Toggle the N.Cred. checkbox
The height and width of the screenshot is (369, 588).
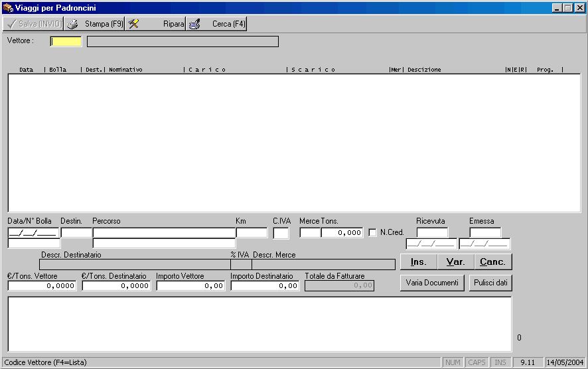[x=372, y=232]
